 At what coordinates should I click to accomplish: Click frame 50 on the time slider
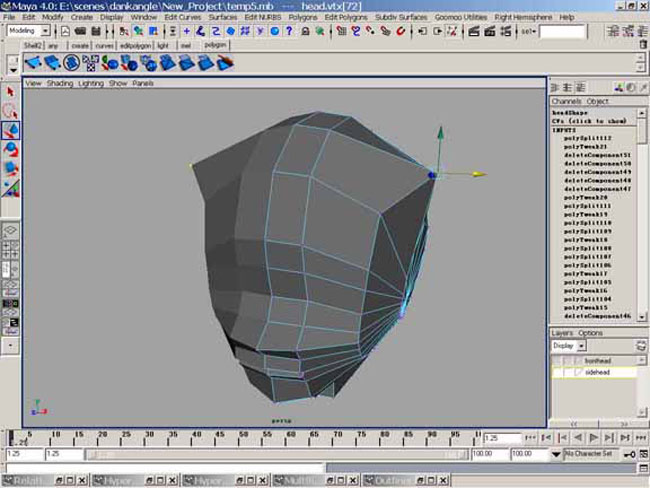pos(243,438)
